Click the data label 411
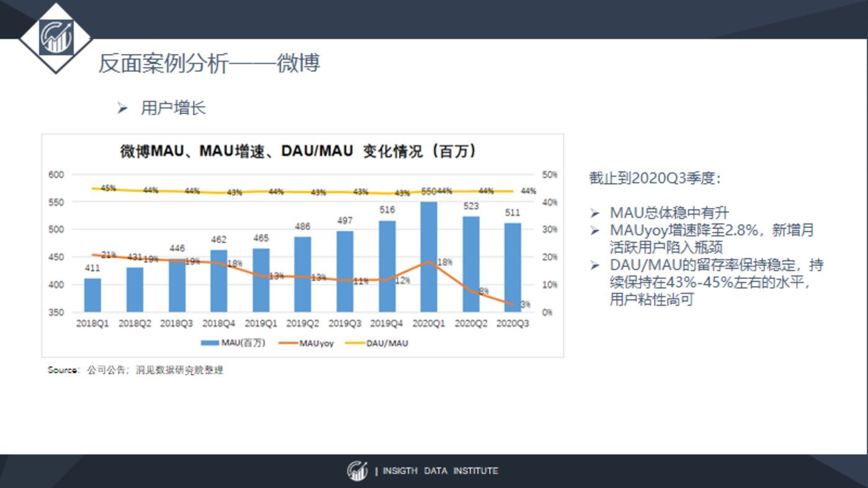The image size is (868, 488). (92, 268)
